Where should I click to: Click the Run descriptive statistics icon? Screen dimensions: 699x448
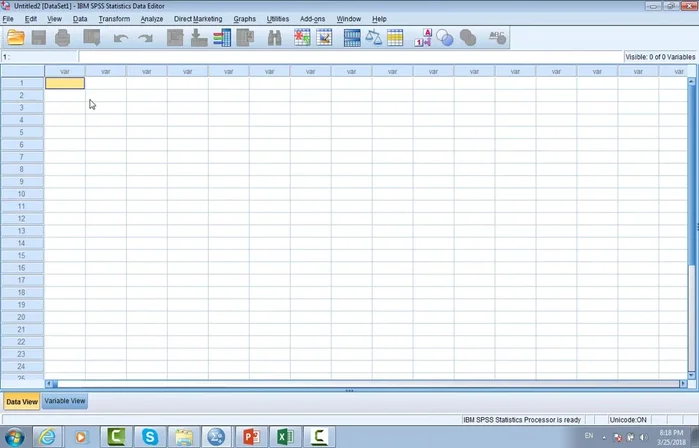(246, 37)
